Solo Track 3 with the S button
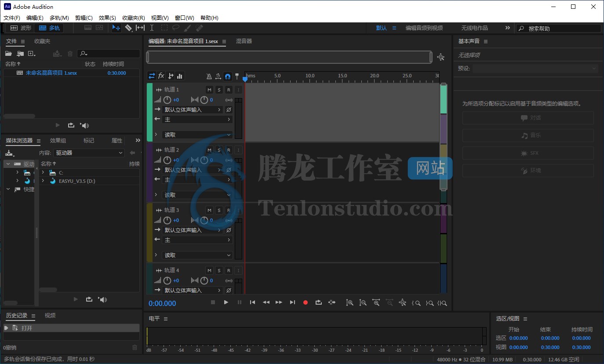 pyautogui.click(x=219, y=210)
